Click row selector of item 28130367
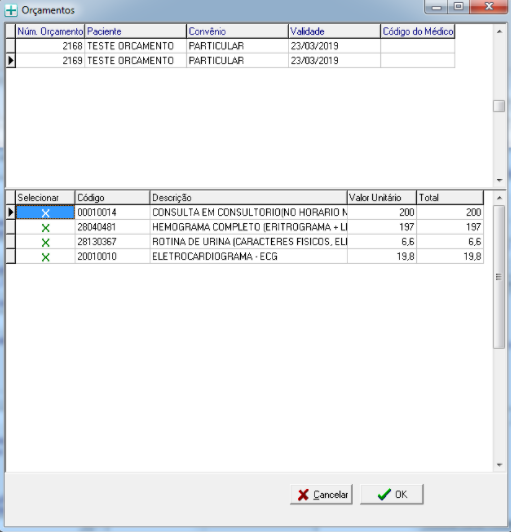Viewport: 511px width, 532px height. tap(11, 242)
